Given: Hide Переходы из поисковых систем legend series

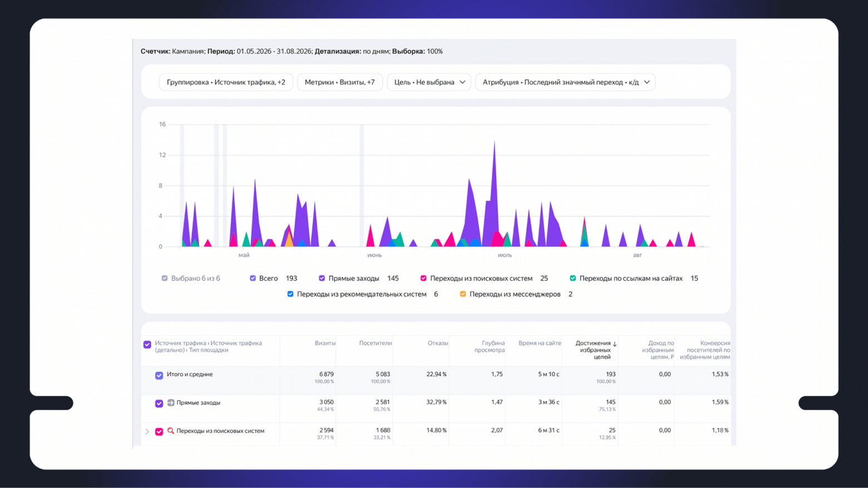Looking at the screenshot, I should [x=423, y=278].
